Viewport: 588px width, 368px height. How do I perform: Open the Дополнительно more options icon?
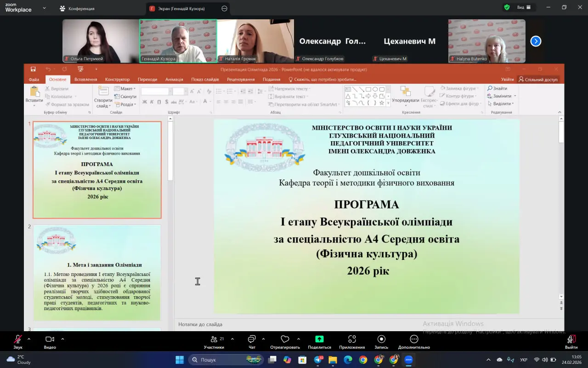pyautogui.click(x=414, y=339)
